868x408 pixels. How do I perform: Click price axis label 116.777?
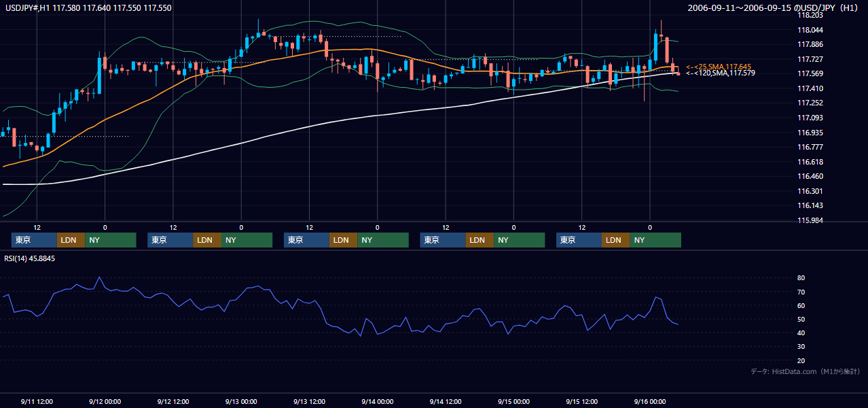pos(810,147)
